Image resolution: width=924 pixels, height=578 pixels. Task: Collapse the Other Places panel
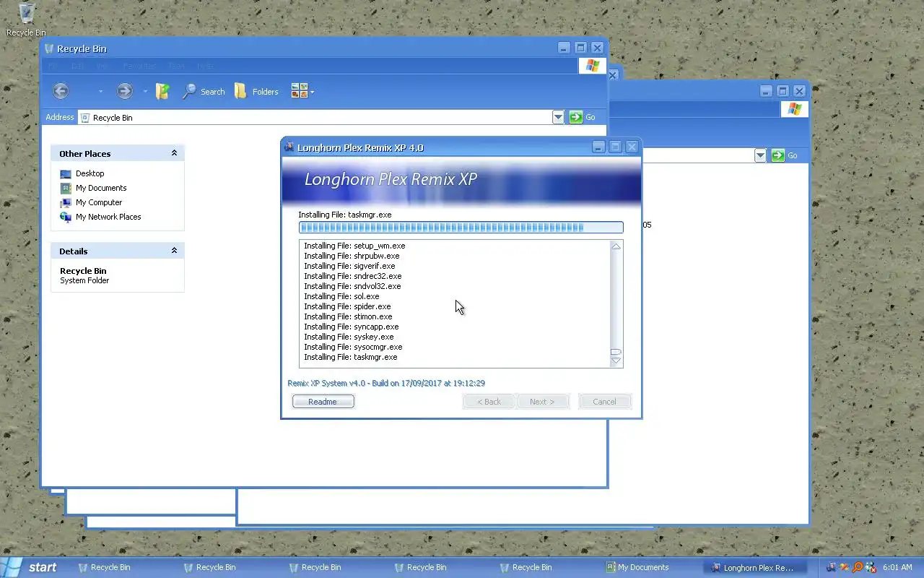click(x=174, y=153)
